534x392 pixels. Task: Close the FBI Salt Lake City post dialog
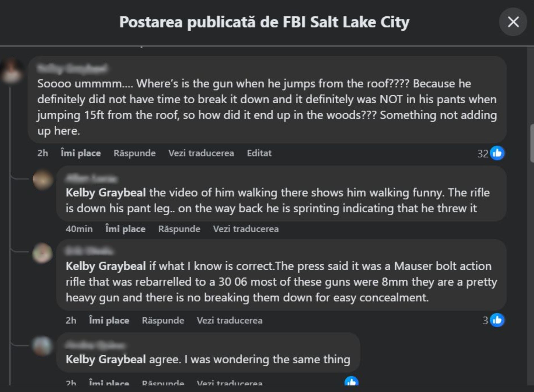513,22
